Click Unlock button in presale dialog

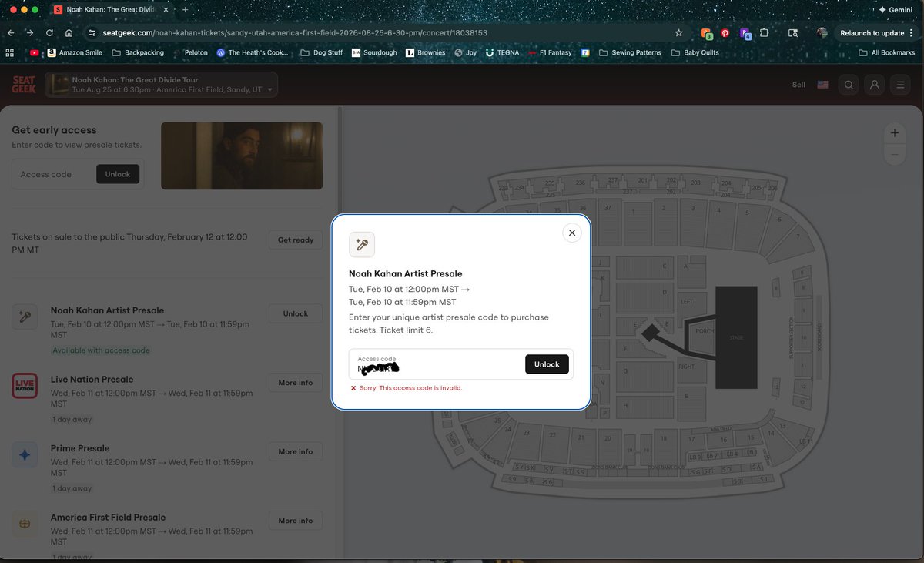547,364
